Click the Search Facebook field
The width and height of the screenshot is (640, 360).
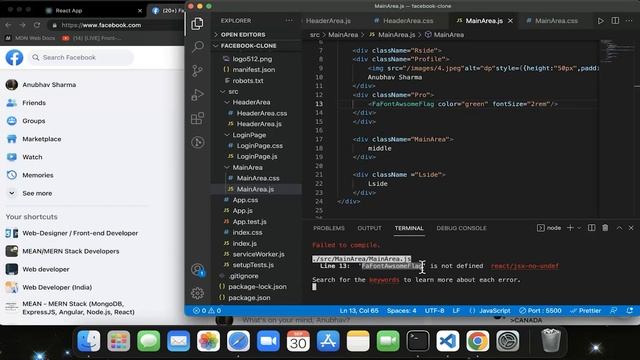coord(82,58)
